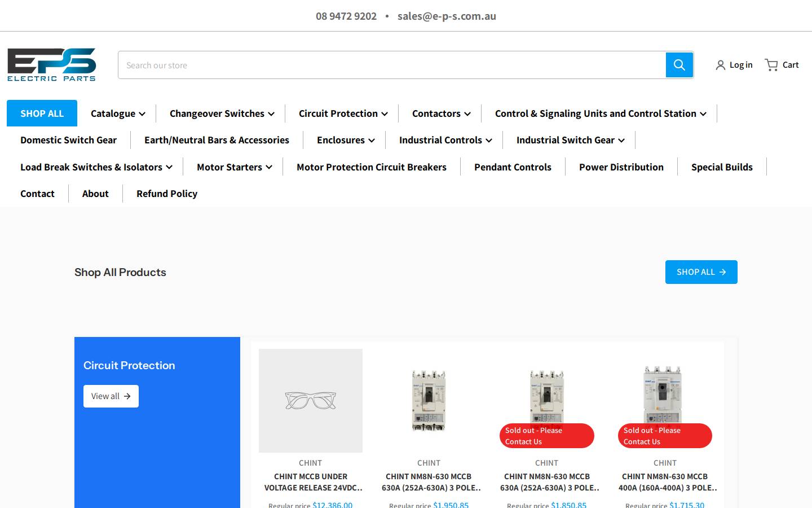Open the SHOP ALL navigation tab
812x508 pixels.
click(x=42, y=113)
